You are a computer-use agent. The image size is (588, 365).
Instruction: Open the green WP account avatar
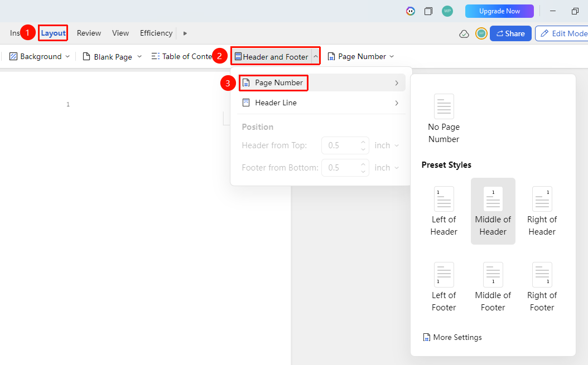point(447,11)
